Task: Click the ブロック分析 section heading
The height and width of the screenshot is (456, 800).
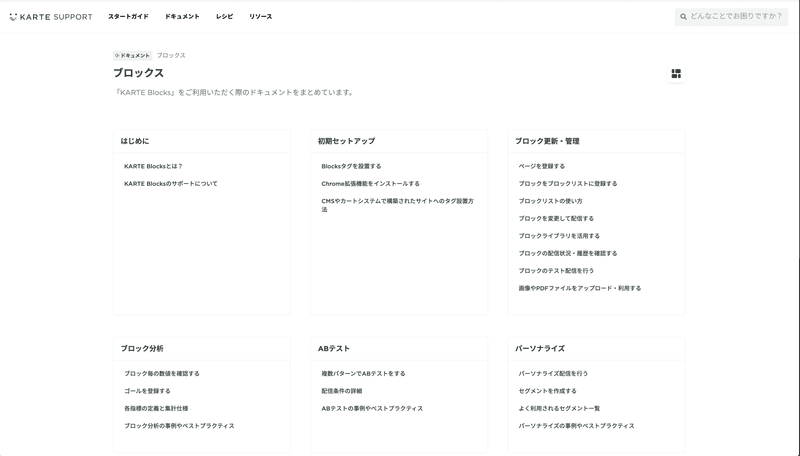Action: (x=142, y=348)
